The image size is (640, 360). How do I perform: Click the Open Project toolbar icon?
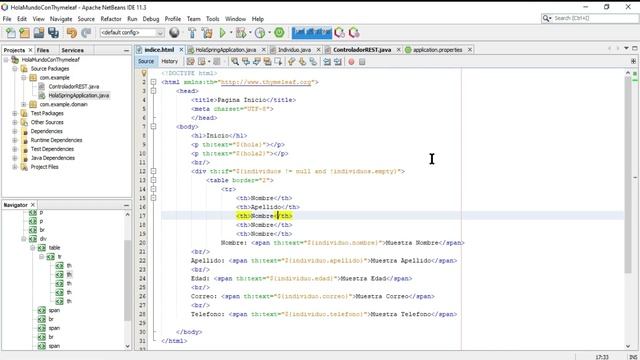(x=39, y=33)
